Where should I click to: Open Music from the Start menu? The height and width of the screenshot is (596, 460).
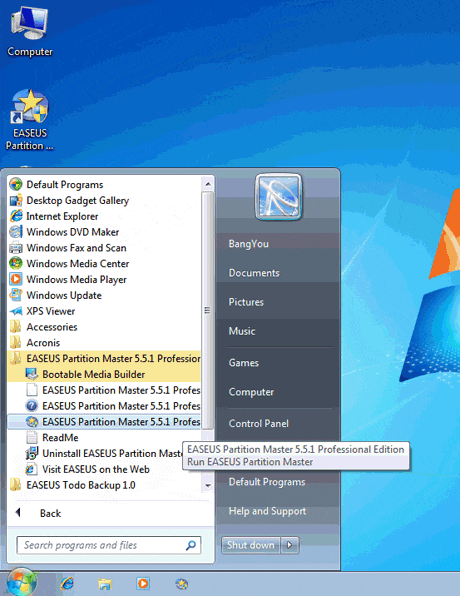point(242,331)
